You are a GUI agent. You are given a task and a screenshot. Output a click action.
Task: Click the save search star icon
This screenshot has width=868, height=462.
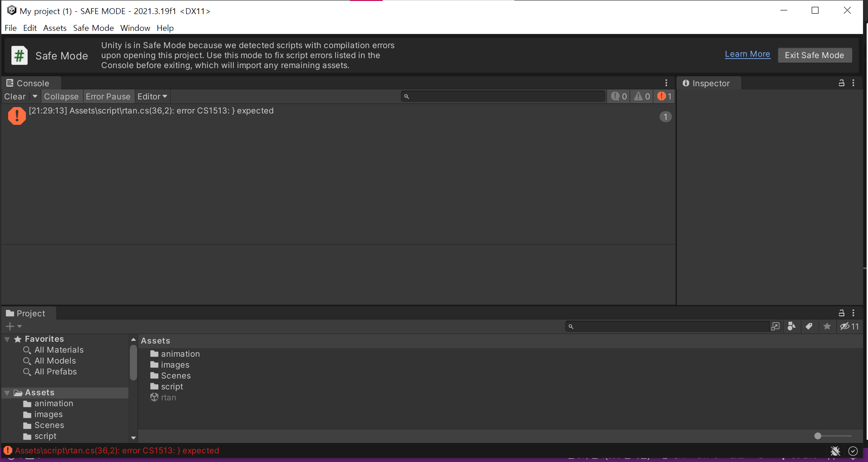(x=827, y=326)
